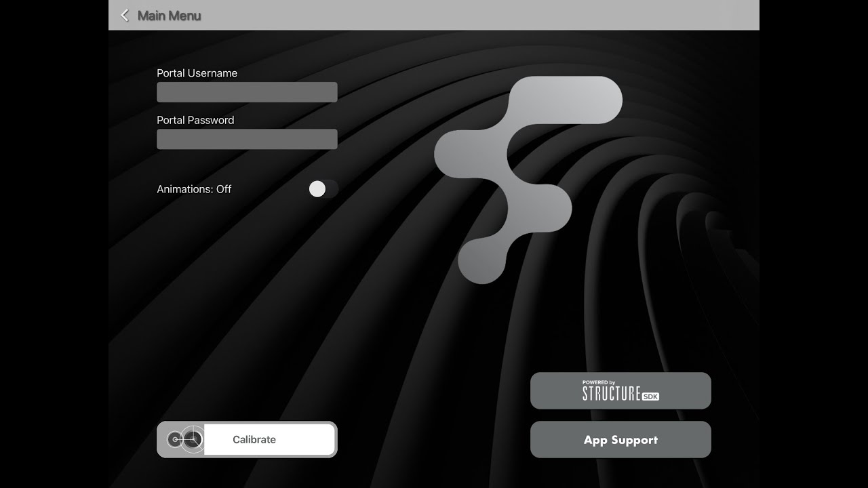This screenshot has height=488, width=868.
Task: Click the "Portal Password" label text
Action: (x=195, y=120)
